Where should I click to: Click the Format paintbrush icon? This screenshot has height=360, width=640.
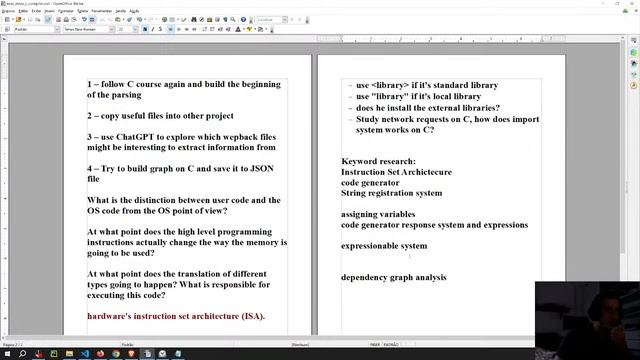pyautogui.click(x=129, y=20)
